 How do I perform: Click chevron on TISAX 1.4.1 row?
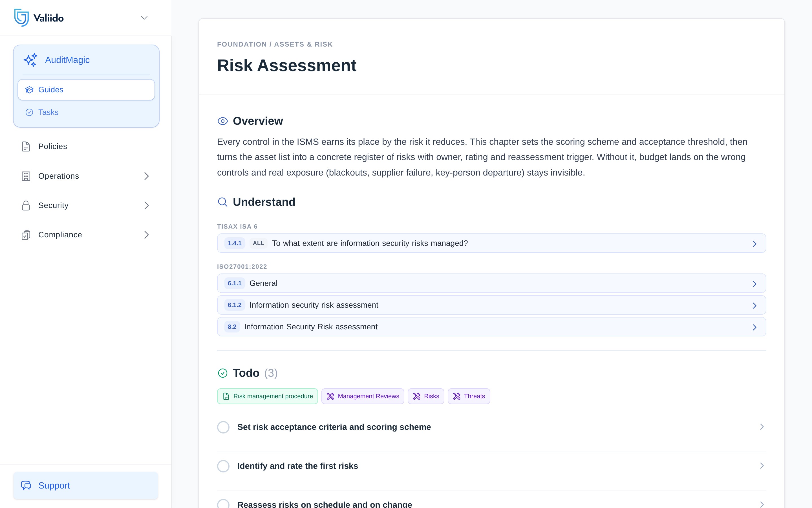click(x=754, y=244)
